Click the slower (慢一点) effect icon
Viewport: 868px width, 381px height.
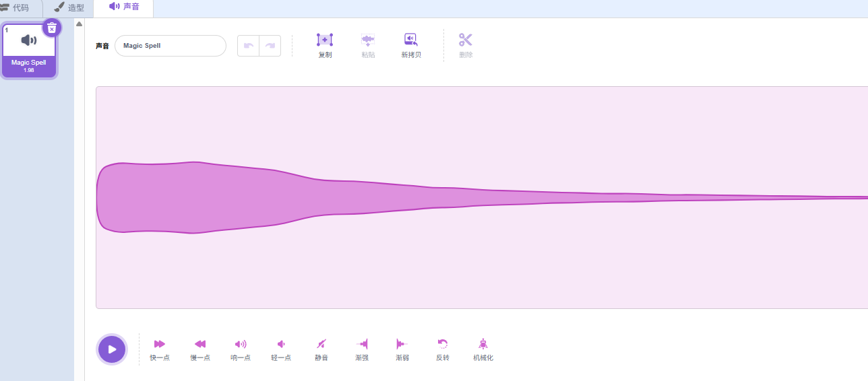pos(200,345)
